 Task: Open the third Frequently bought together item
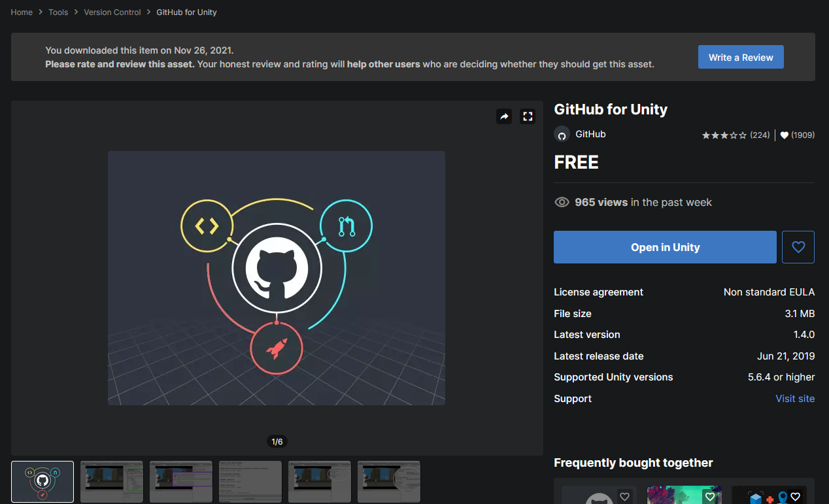(769, 495)
